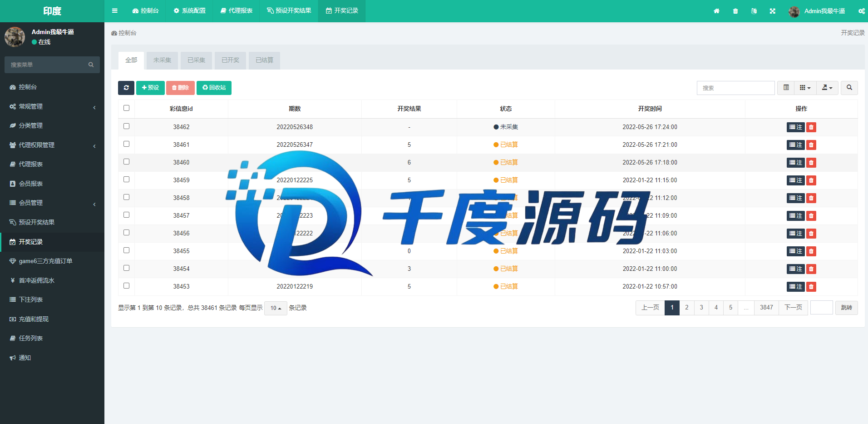Click trash icon in top bar
The height and width of the screenshot is (424, 868).
pos(735,11)
